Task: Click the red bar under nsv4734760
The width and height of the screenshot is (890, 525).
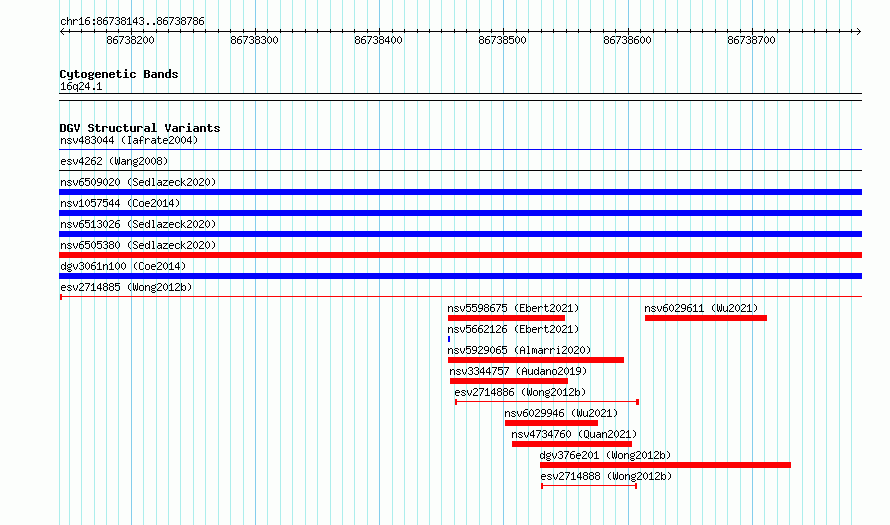Action: click(572, 444)
